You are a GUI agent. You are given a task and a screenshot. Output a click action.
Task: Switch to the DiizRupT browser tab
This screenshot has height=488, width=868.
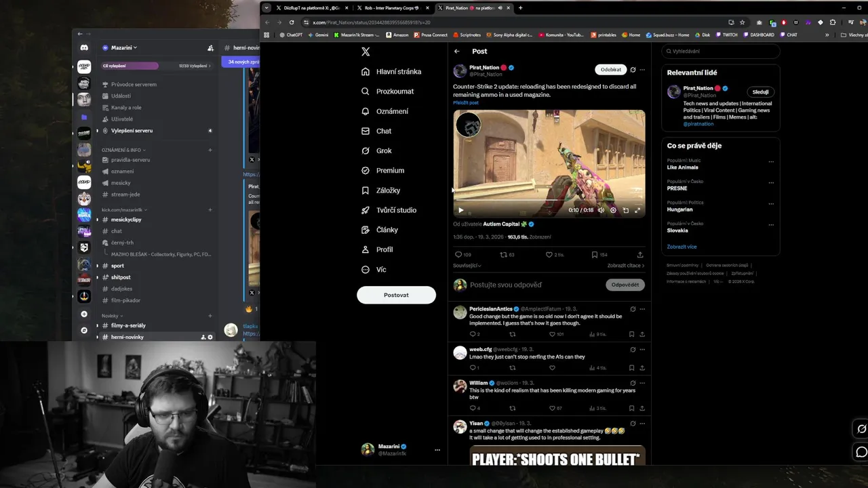(x=312, y=8)
